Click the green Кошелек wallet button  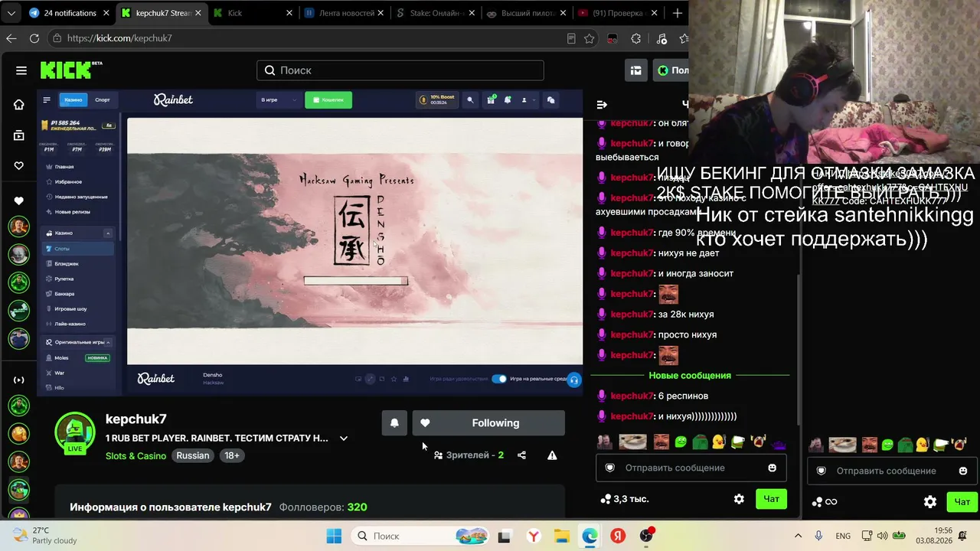pyautogui.click(x=328, y=100)
